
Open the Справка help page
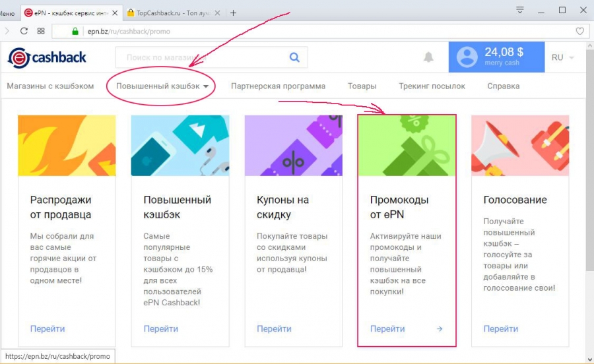[x=504, y=86]
